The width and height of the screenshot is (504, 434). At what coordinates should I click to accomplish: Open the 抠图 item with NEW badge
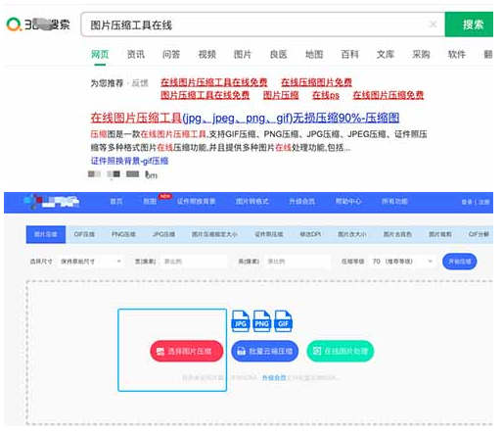[150, 202]
